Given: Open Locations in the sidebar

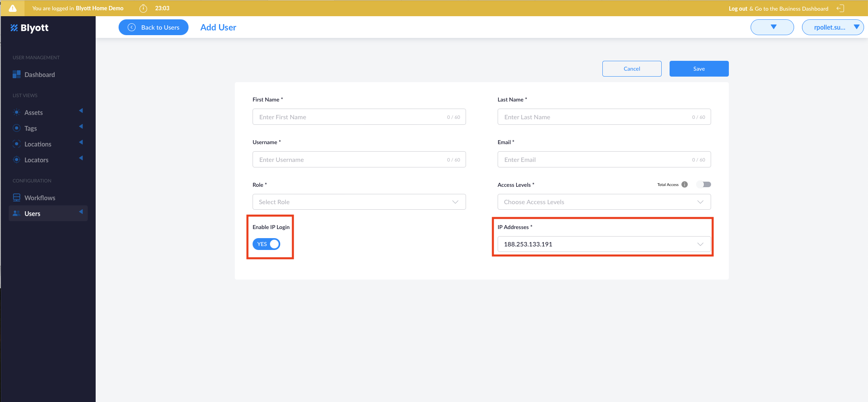Looking at the screenshot, I should 38,144.
